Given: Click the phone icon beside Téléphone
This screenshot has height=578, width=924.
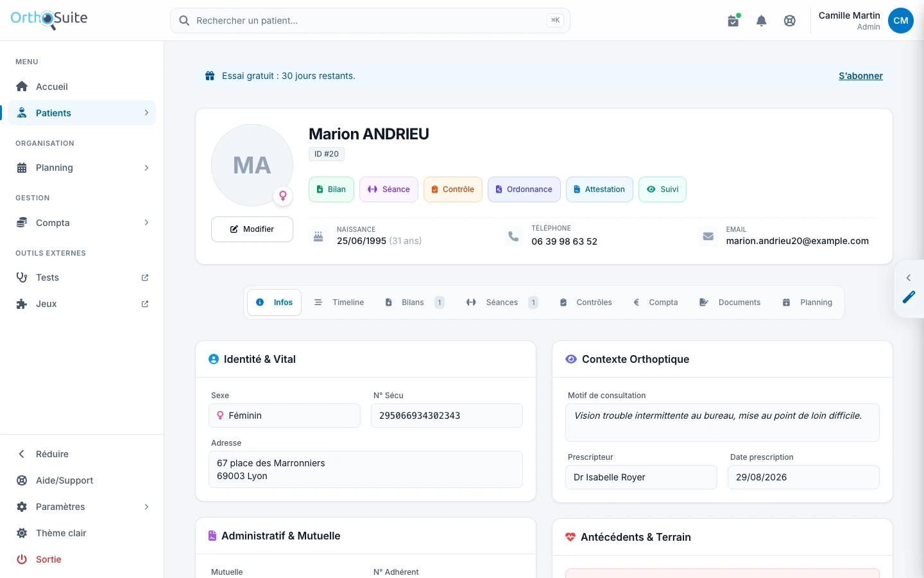Looking at the screenshot, I should click(513, 236).
